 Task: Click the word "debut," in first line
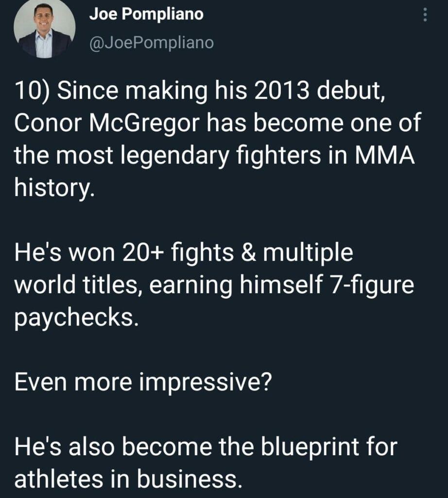[x=351, y=90]
